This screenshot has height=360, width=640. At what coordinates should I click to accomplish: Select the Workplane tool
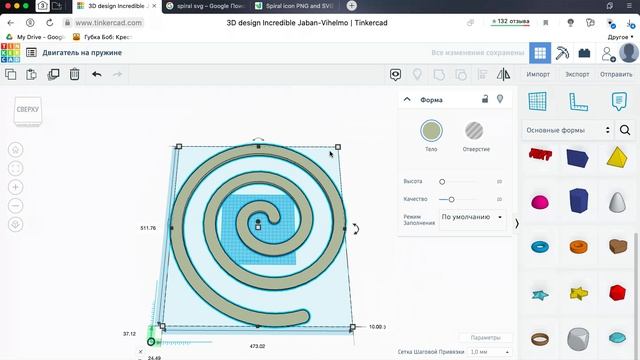[537, 101]
